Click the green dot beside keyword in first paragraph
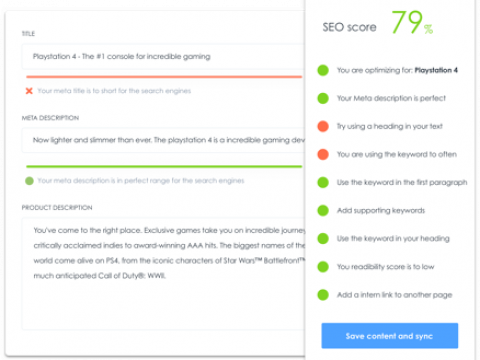The image size is (480, 360). tap(323, 182)
